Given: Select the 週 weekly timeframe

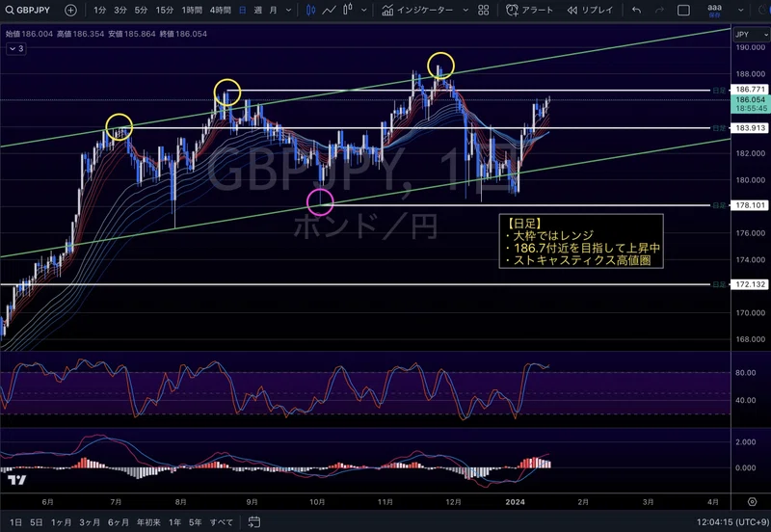Looking at the screenshot, I should click(x=258, y=10).
